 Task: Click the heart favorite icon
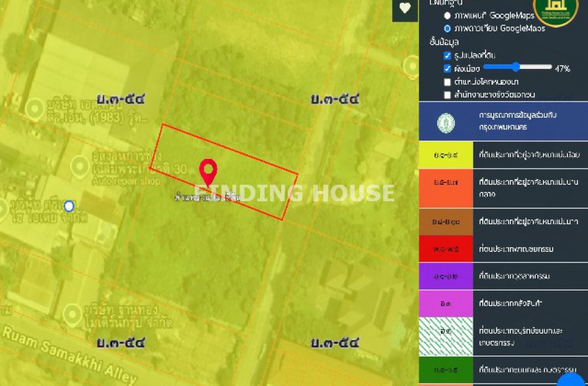(405, 8)
